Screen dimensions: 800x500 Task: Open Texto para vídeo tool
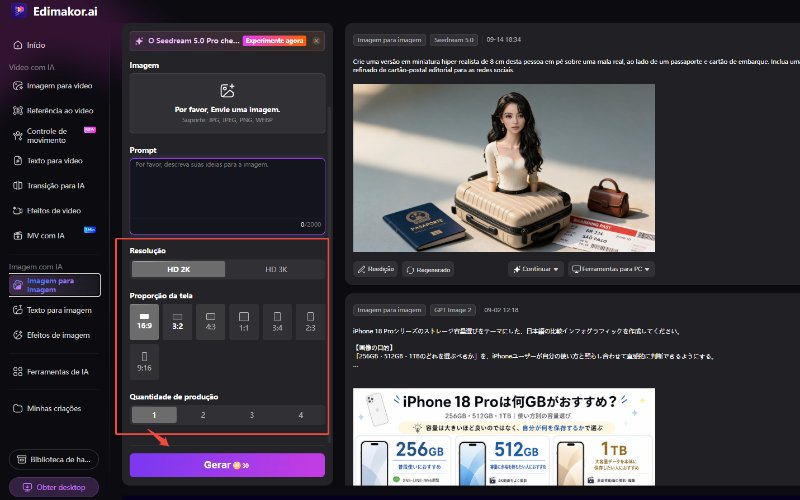(47, 160)
